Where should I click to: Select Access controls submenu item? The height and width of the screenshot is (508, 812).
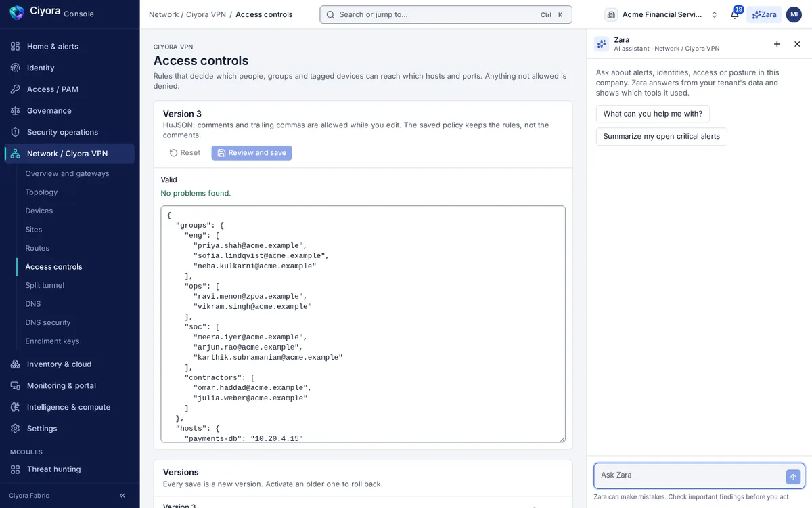click(53, 267)
